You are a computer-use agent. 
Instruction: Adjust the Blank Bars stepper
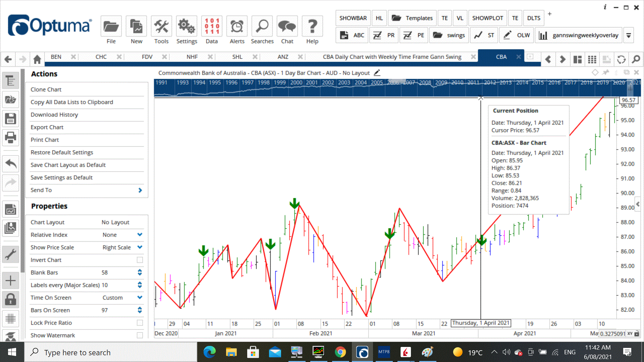click(140, 273)
